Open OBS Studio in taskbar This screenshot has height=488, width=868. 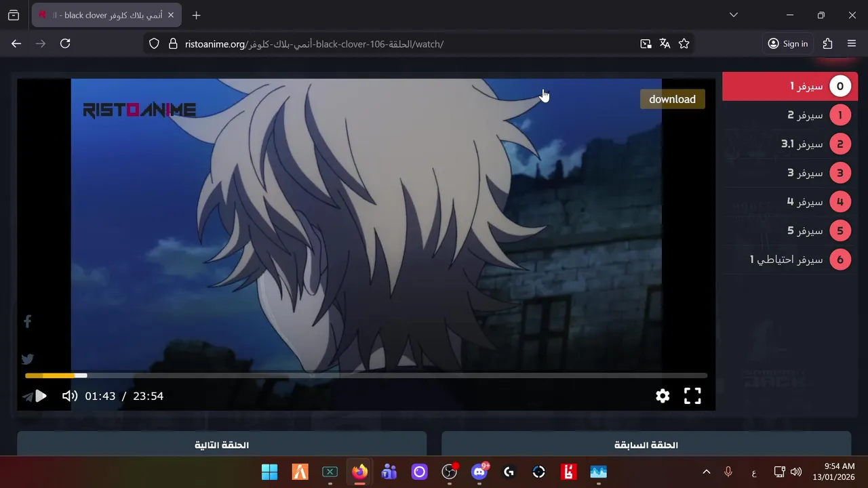click(x=449, y=472)
